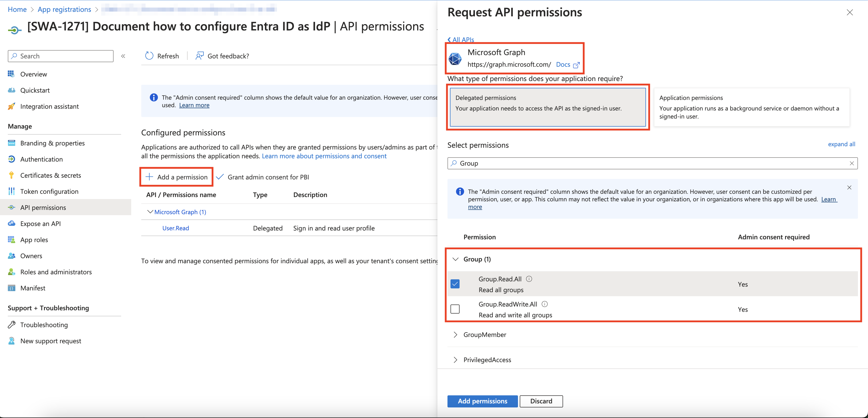Screen dimensions: 868x418
Task: Click the Roles and administrators icon
Action: [11, 272]
